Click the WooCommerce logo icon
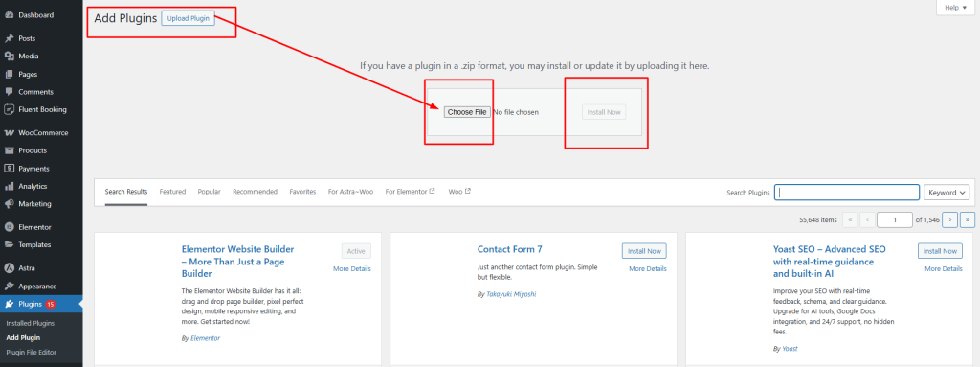Screen dimensions: 980x367 click(10, 133)
